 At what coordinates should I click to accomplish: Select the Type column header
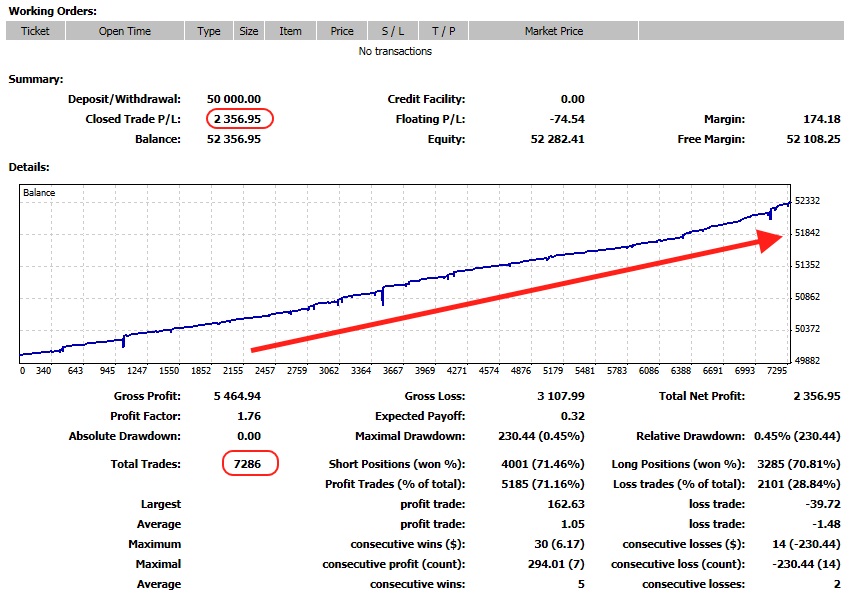[x=209, y=31]
